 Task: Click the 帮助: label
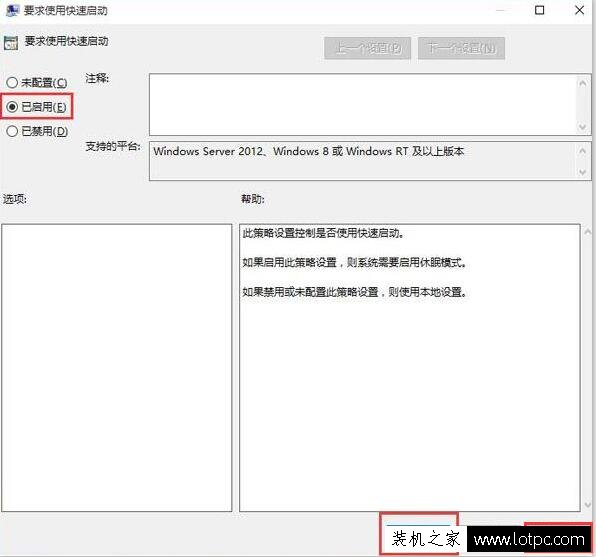click(x=253, y=199)
